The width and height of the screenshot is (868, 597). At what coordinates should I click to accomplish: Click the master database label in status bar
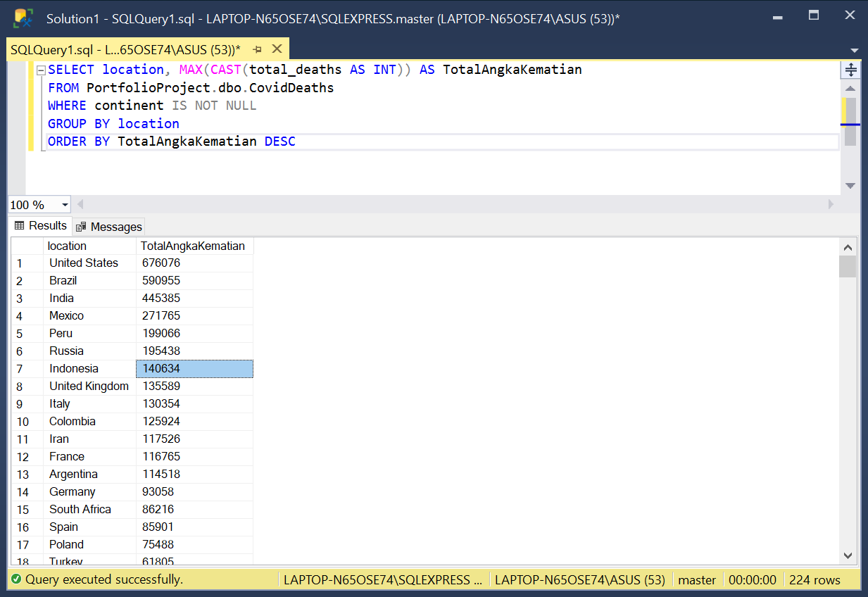click(697, 579)
